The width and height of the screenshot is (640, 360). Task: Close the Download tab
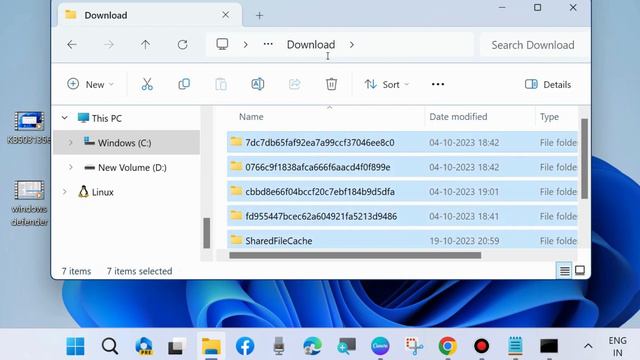pyautogui.click(x=225, y=15)
